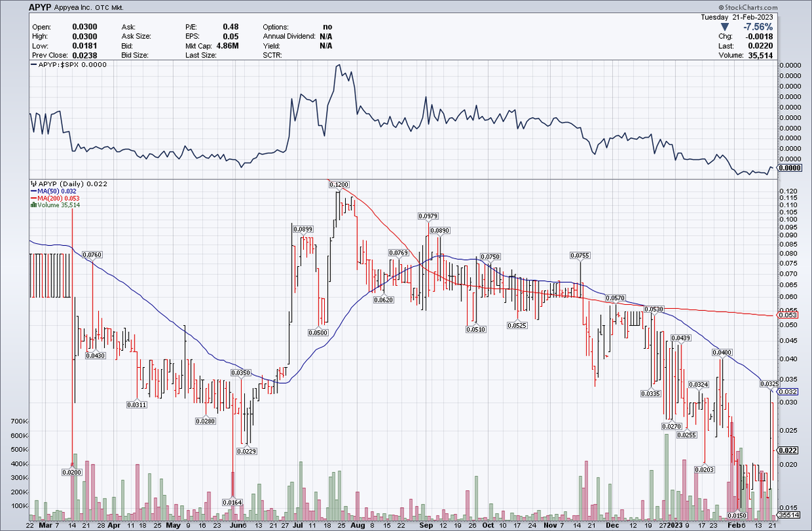Click the 700K volume axis label
The width and height of the screenshot is (812, 531).
coord(19,421)
